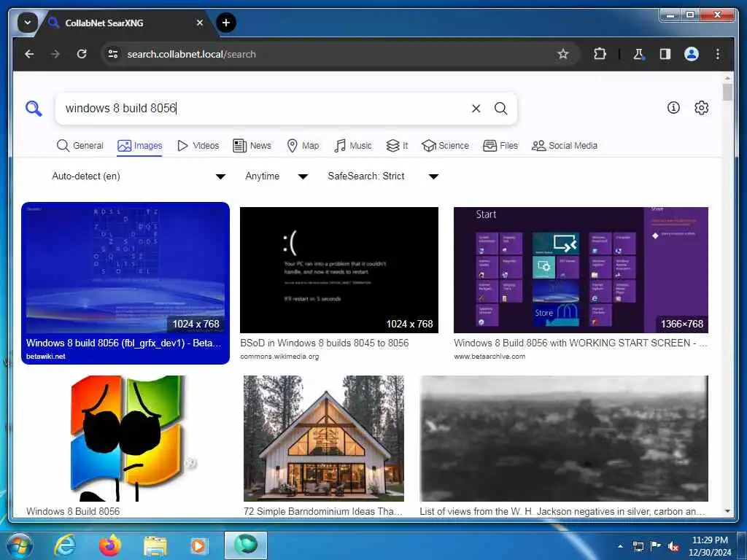Switch to the Social Media tab

click(565, 146)
